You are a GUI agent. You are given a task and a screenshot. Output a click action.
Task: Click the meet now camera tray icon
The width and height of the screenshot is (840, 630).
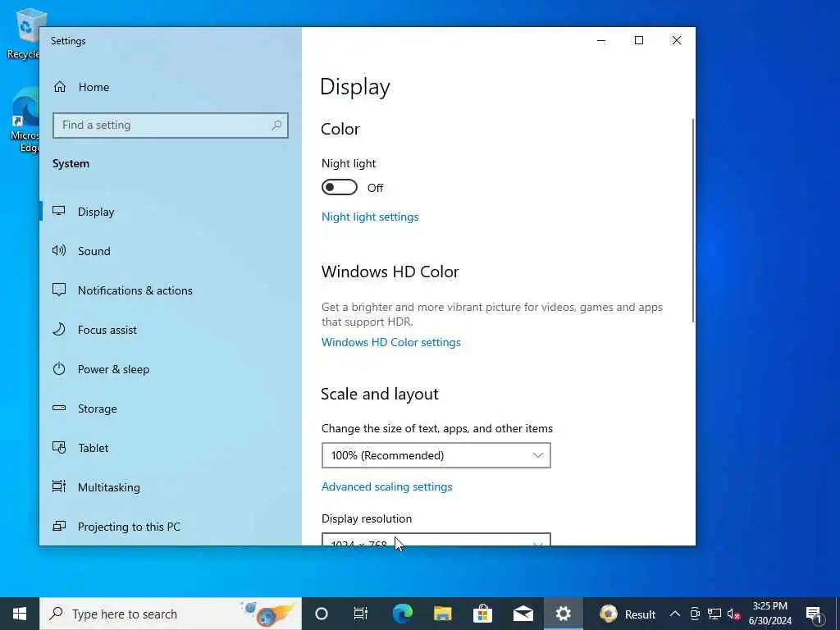695,614
